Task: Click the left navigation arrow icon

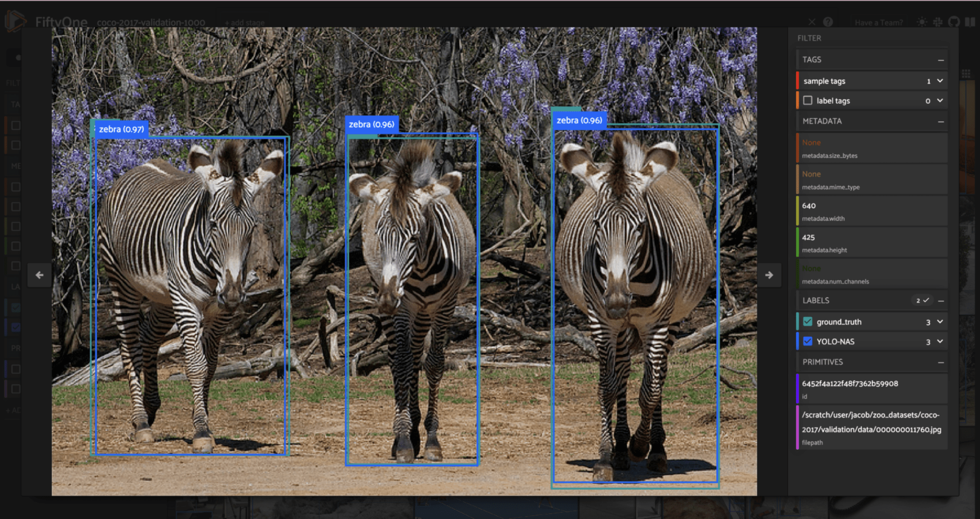Action: coord(40,275)
